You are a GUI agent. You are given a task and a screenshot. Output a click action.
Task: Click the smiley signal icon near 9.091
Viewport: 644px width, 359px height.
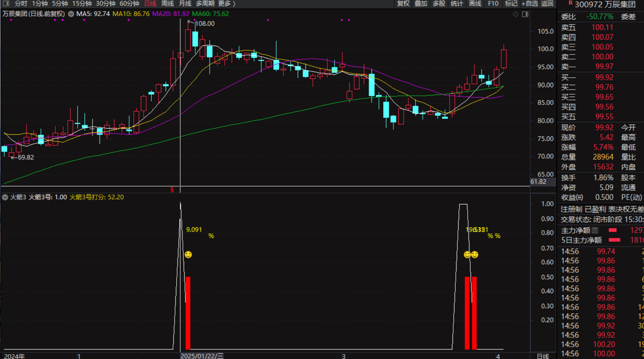[x=188, y=254]
